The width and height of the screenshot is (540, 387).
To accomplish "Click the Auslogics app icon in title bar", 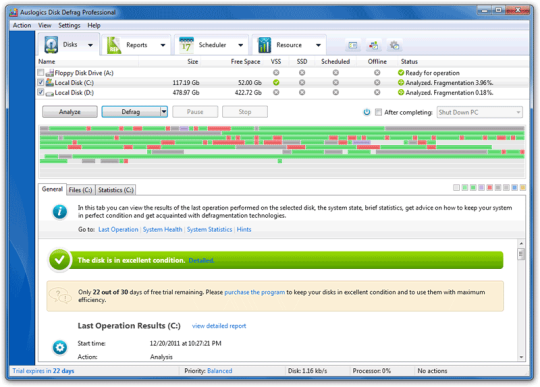I will tap(13, 12).
